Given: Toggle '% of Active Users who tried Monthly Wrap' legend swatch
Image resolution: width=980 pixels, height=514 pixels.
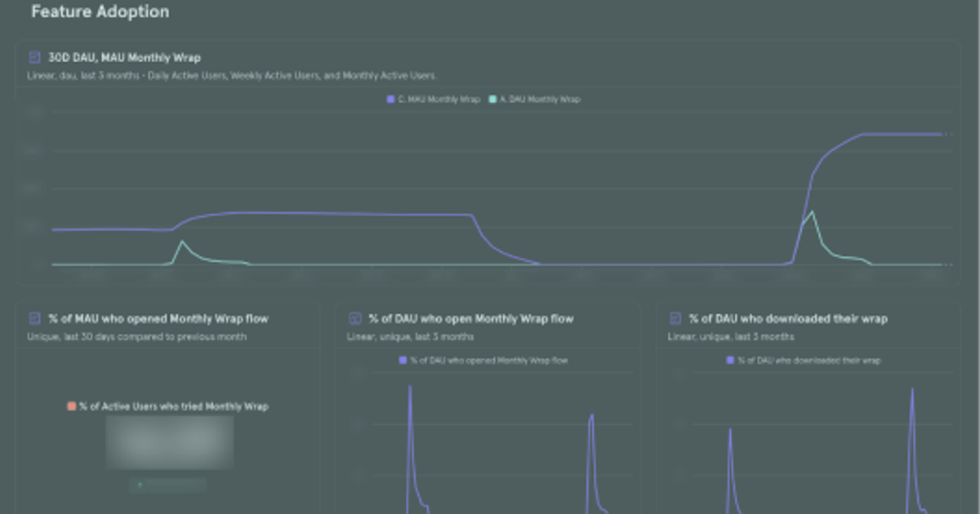Looking at the screenshot, I should tap(72, 406).
